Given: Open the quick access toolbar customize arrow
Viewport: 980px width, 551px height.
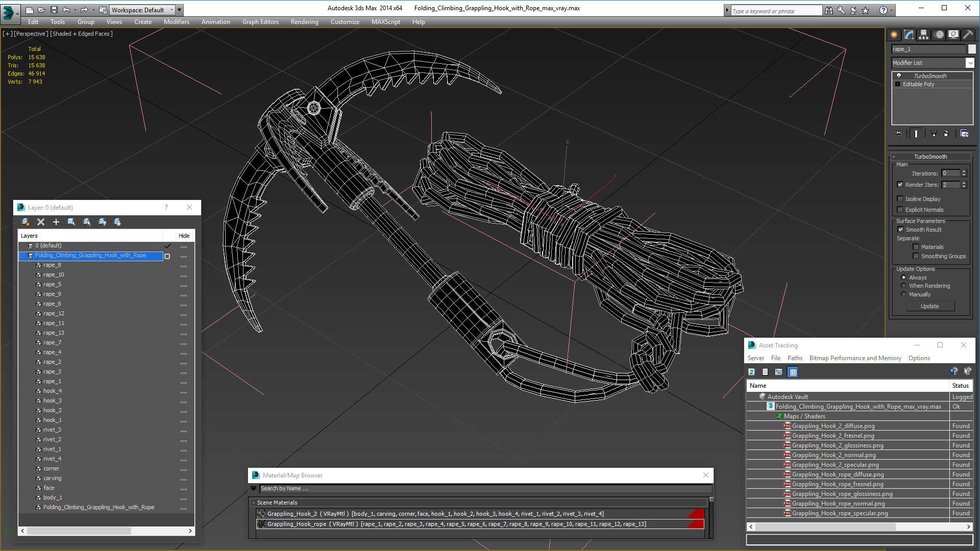Looking at the screenshot, I should [180, 10].
